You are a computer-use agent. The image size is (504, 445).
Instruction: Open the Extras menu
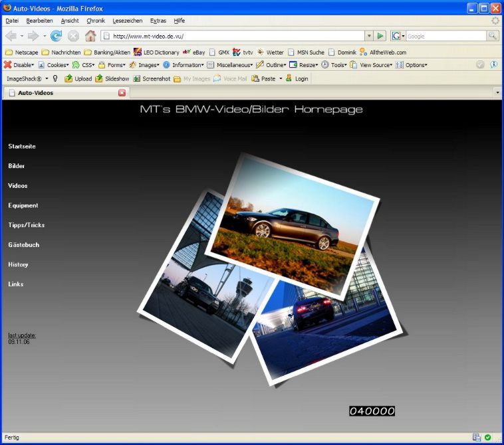pyautogui.click(x=158, y=21)
